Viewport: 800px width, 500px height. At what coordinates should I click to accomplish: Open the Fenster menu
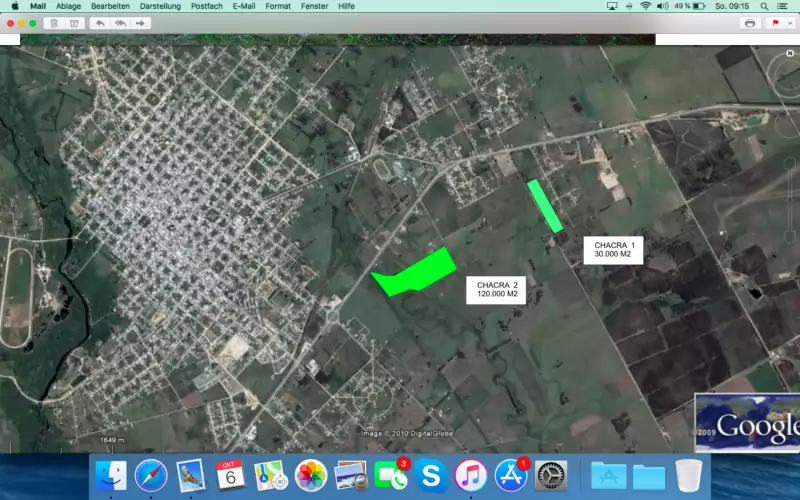point(314,6)
